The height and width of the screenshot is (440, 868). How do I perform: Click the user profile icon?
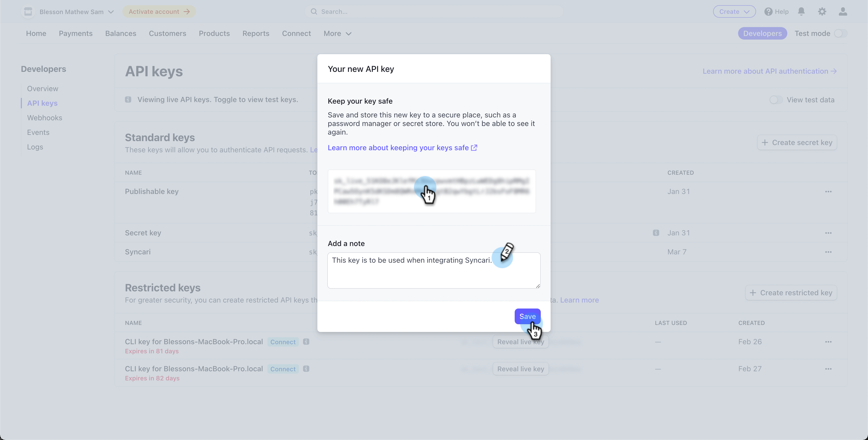pos(843,11)
